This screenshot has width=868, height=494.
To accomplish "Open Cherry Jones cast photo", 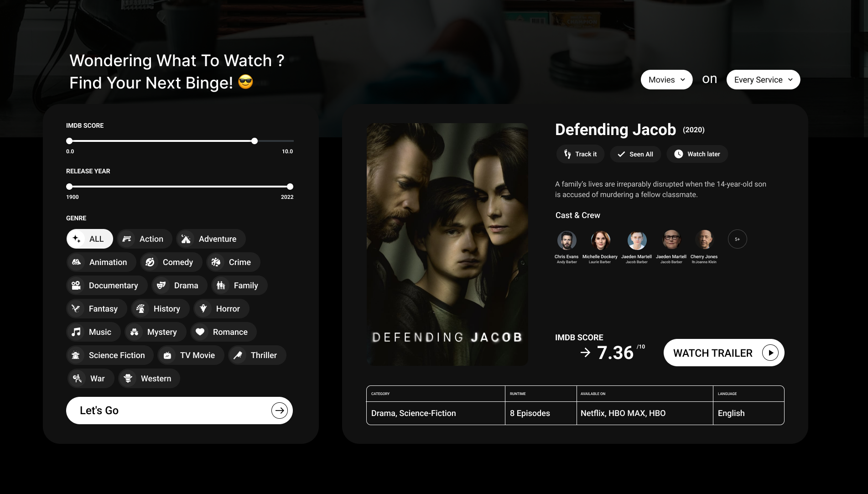I will pos(704,240).
